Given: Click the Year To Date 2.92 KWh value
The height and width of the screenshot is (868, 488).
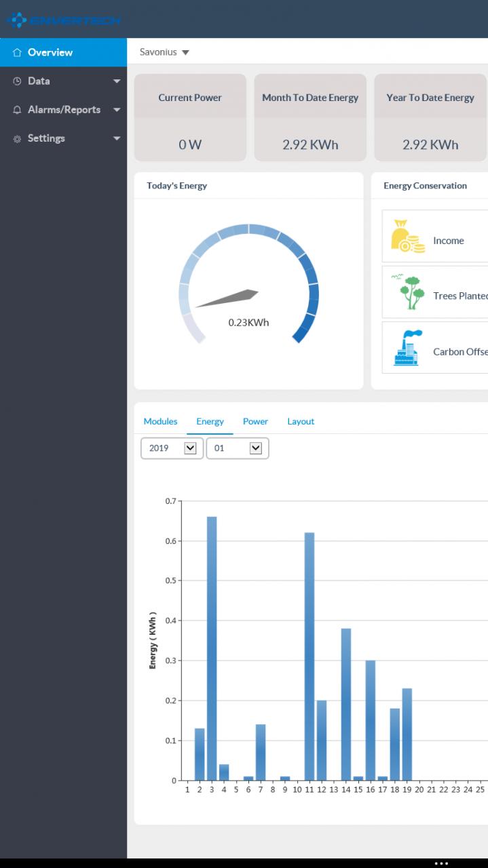Looking at the screenshot, I should pyautogui.click(x=430, y=144).
